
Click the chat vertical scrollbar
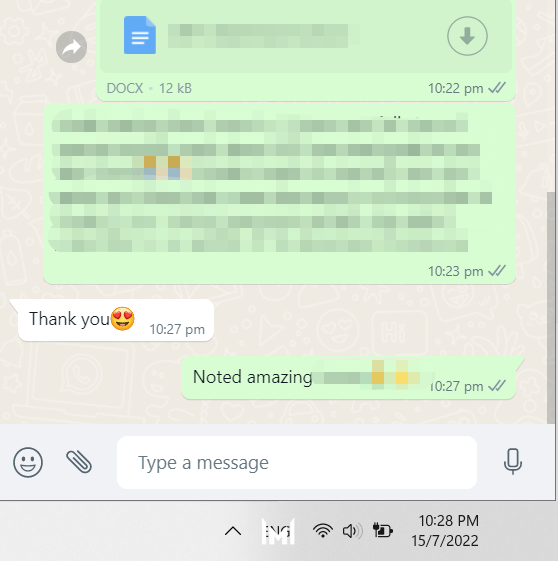pyautogui.click(x=551, y=308)
